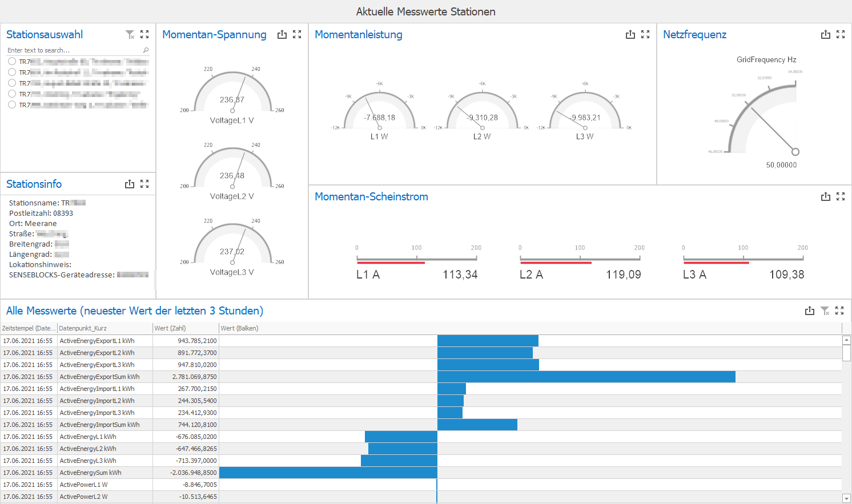This screenshot has width=852, height=504.
Task: Sort by Datenpunkt_Kurz column header
Action: [x=105, y=328]
